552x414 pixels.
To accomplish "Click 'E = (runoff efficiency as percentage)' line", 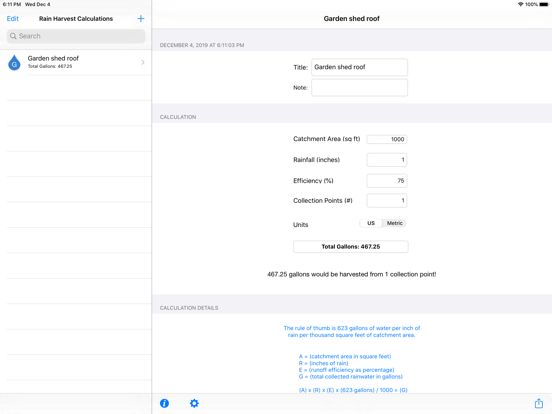I will [346, 370].
